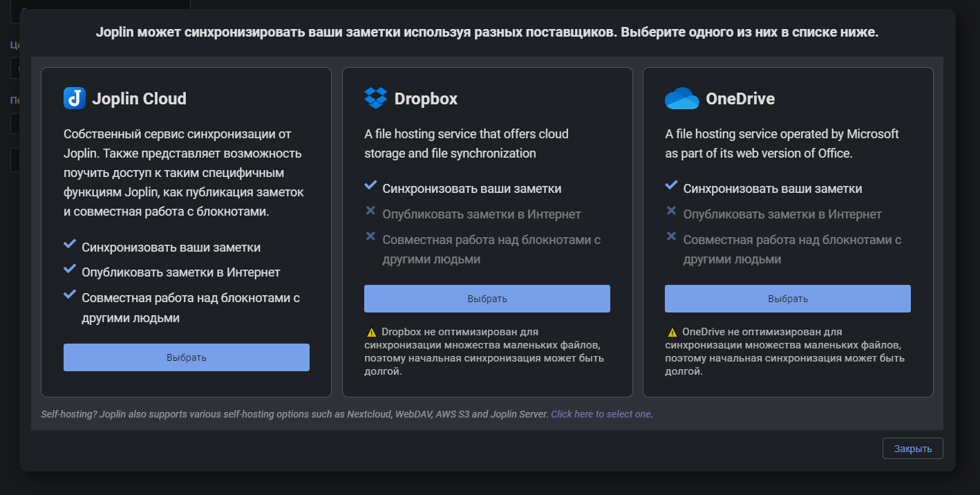This screenshot has width=980, height=495.
Task: Click checkmark beside Joplin Cloud sync notes feature
Action: pos(70,245)
